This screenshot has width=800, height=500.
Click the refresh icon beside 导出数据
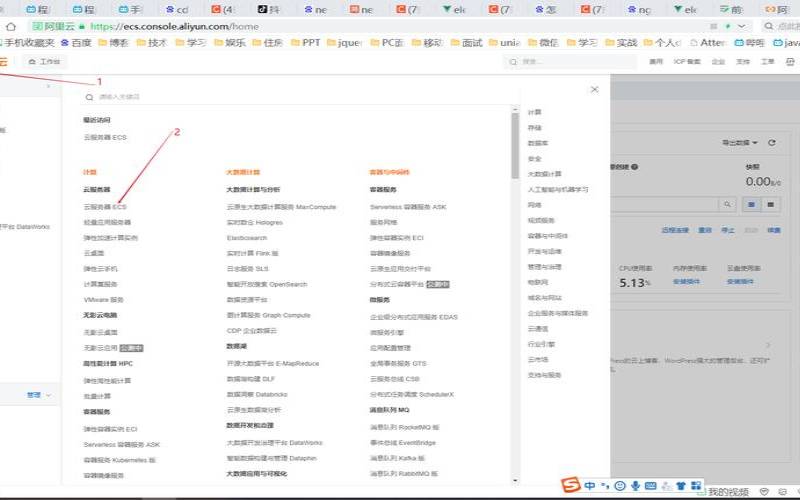[x=771, y=143]
